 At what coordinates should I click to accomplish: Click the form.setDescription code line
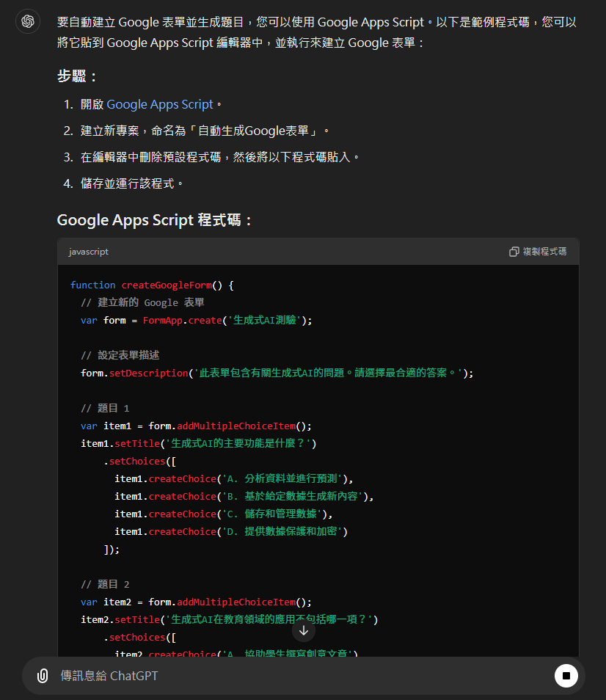coord(277,373)
